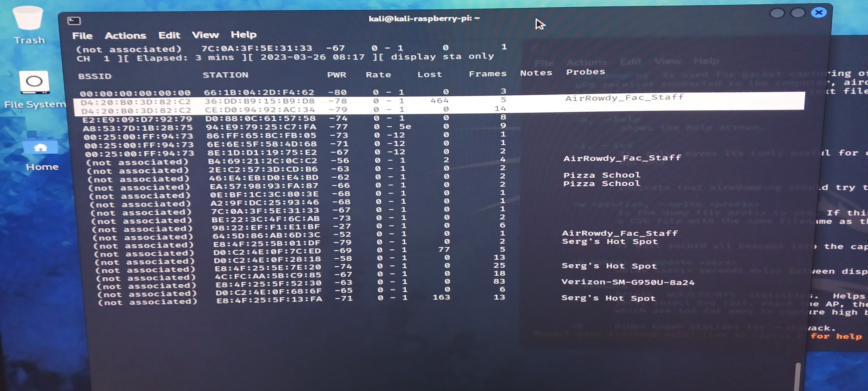Open the Actions menu
This screenshot has width=868, height=391.
coord(125,35)
